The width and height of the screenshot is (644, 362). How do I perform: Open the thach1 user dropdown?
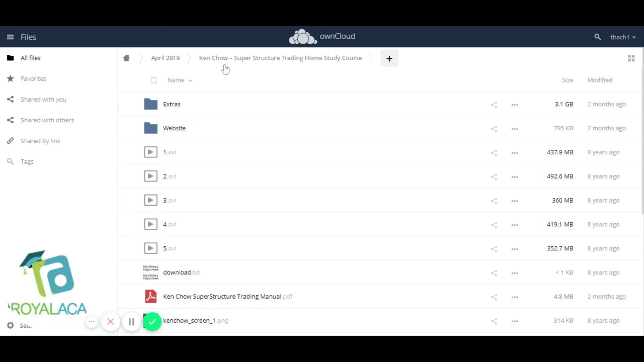623,37
